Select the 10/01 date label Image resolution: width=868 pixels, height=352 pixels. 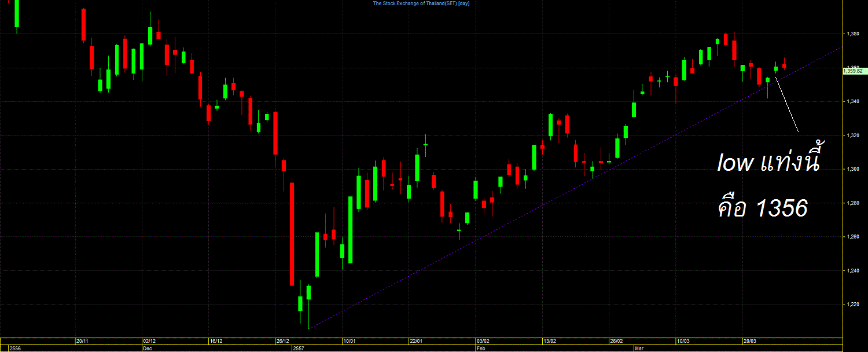(349, 341)
